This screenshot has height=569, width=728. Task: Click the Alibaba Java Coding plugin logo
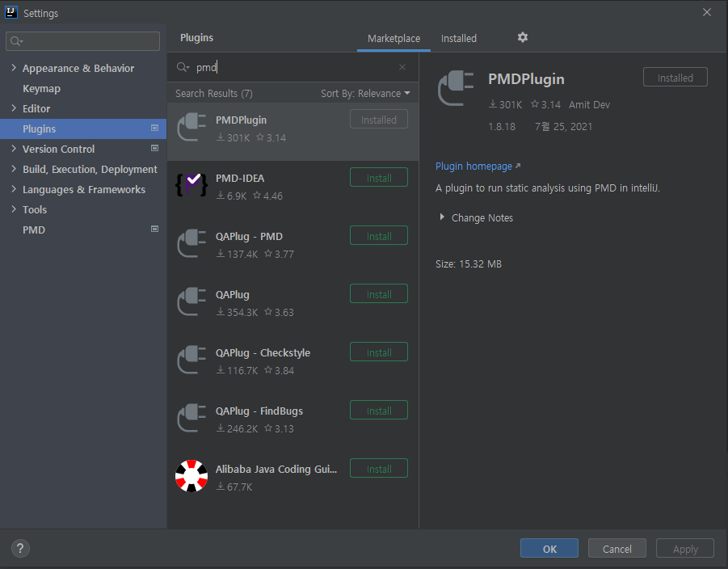(191, 476)
